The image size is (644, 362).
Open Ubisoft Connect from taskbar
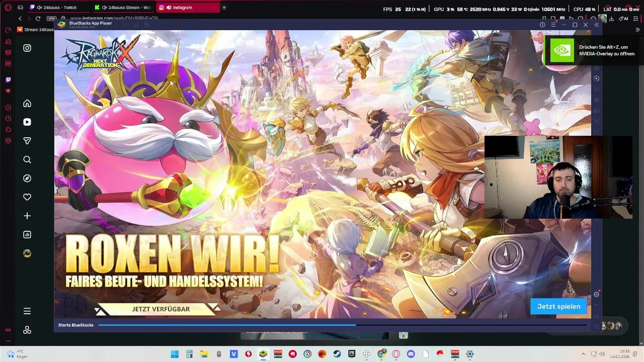coord(307,354)
